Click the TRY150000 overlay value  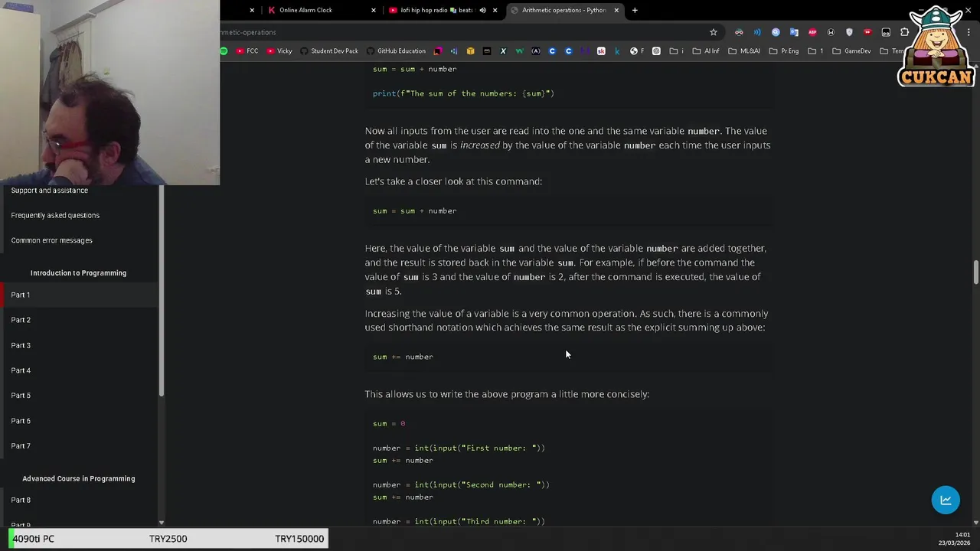(x=299, y=539)
